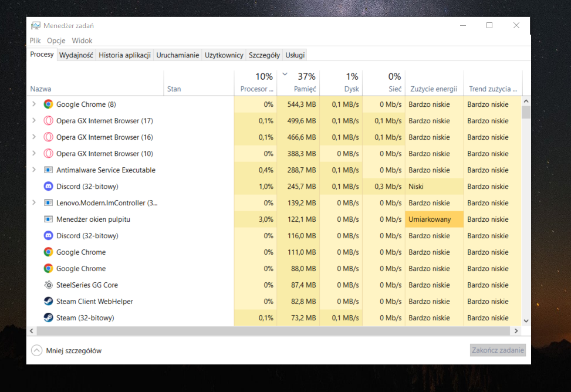Sort by Zużycie energii column header

click(434, 83)
